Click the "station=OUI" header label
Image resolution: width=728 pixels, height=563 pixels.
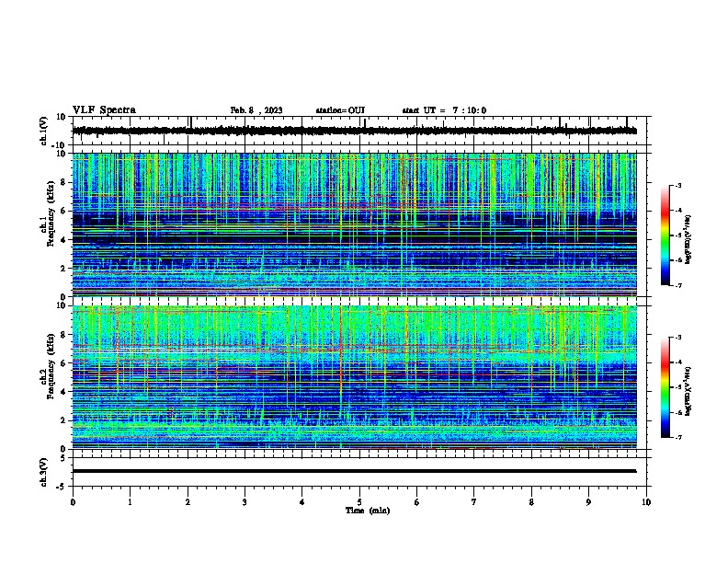pyautogui.click(x=340, y=110)
